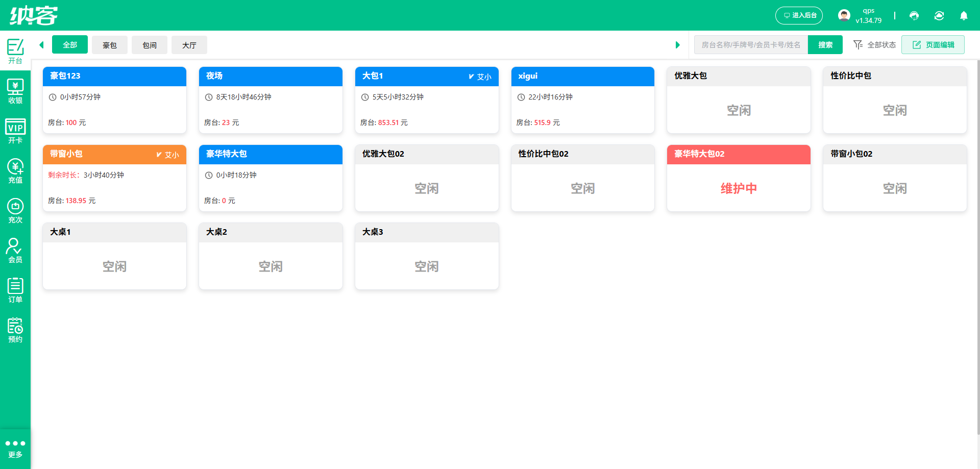
Task: Open the 豪包123 room card
Action: tap(114, 100)
